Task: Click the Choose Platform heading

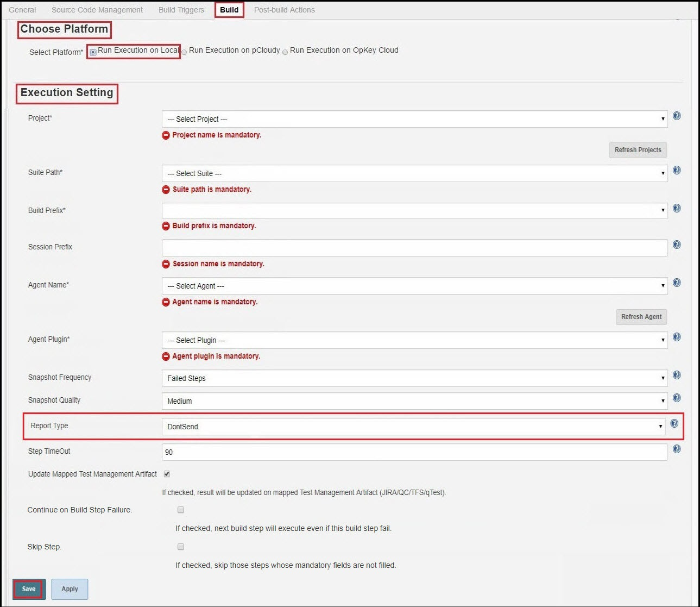Action: (64, 29)
